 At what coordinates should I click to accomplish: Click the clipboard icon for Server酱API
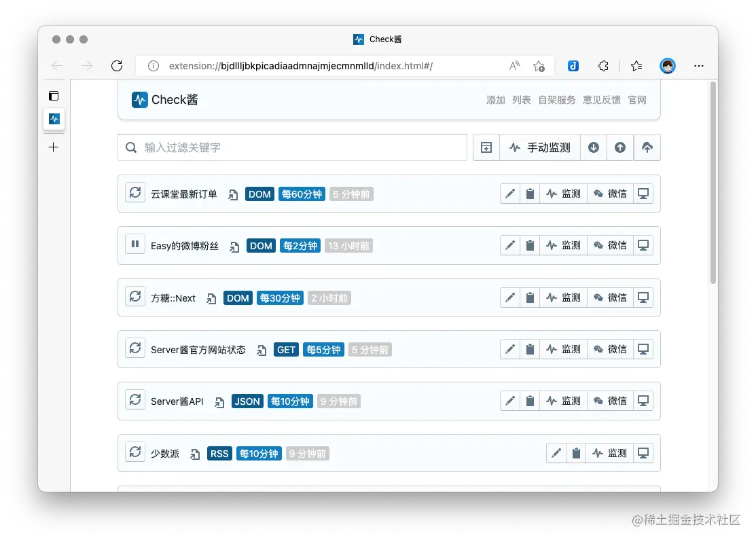[x=530, y=401]
